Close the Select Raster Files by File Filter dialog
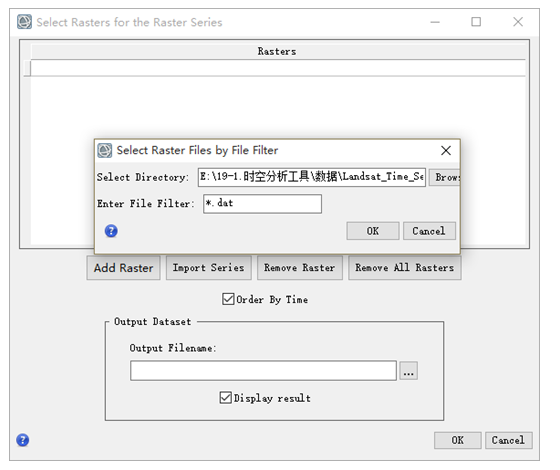This screenshot has width=560, height=470. 446,150
